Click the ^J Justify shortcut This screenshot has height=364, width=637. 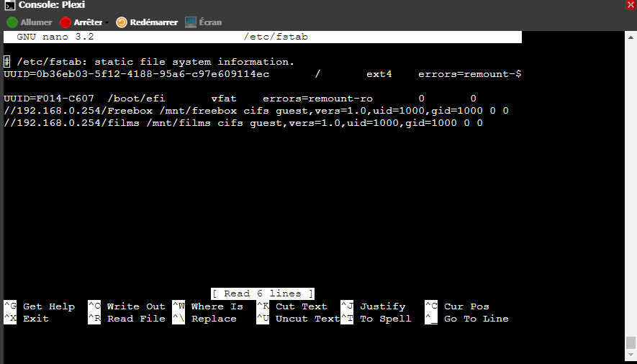[373, 306]
